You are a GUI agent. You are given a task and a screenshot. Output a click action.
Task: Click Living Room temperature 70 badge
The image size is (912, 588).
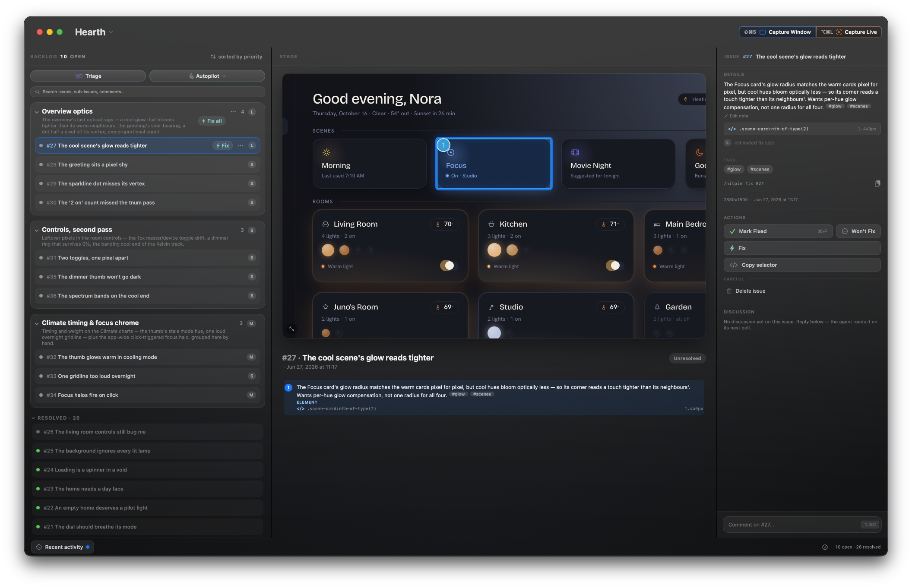444,224
